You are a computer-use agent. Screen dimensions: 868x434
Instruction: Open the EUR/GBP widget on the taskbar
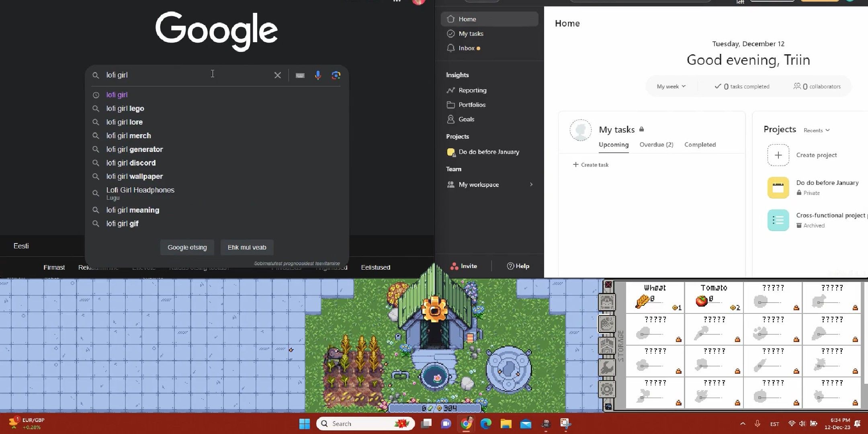point(27,424)
